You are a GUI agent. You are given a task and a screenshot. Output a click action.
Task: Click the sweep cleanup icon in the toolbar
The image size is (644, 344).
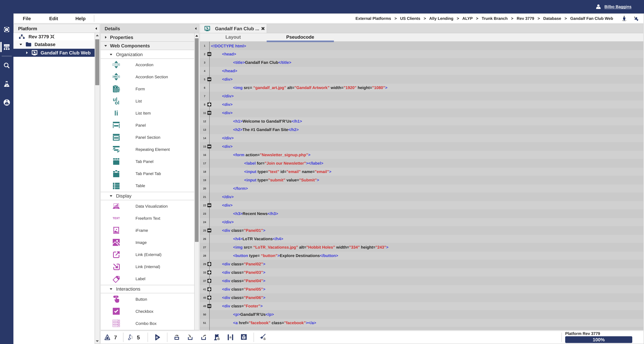click(263, 337)
